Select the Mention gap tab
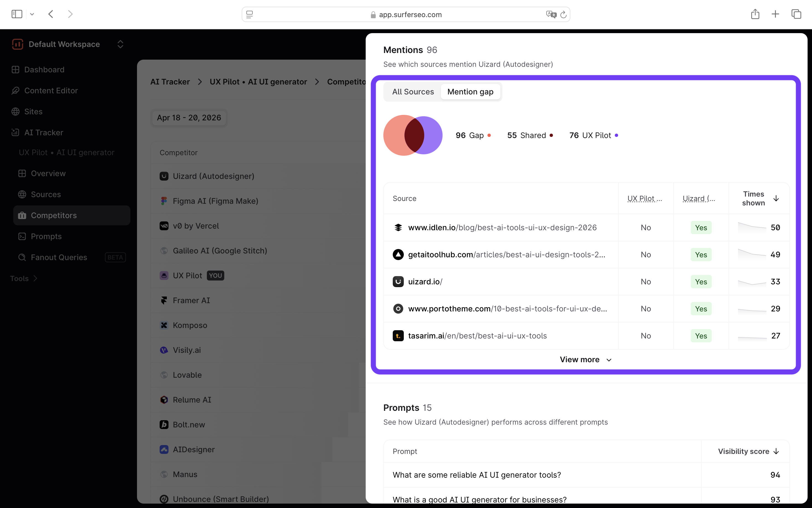 tap(470, 92)
